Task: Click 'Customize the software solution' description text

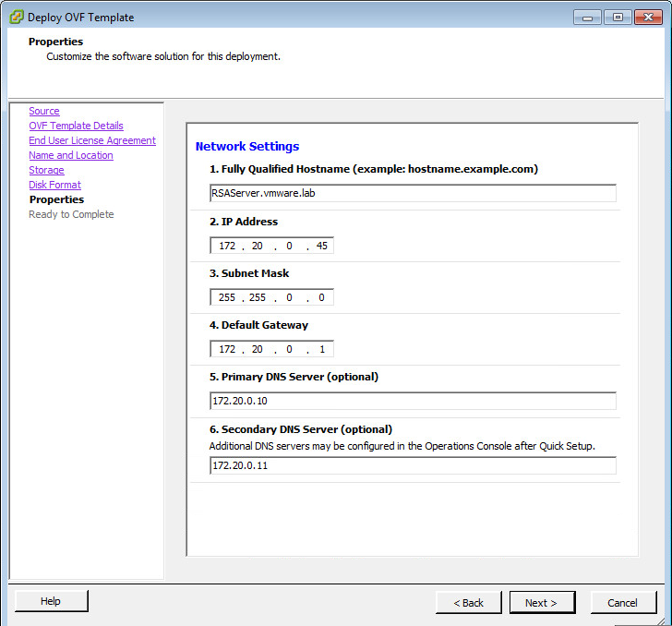Action: (x=163, y=56)
